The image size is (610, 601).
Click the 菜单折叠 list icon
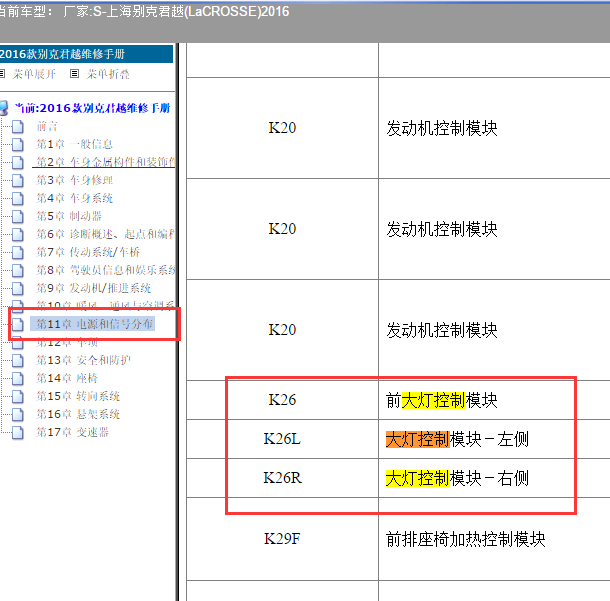point(74,74)
